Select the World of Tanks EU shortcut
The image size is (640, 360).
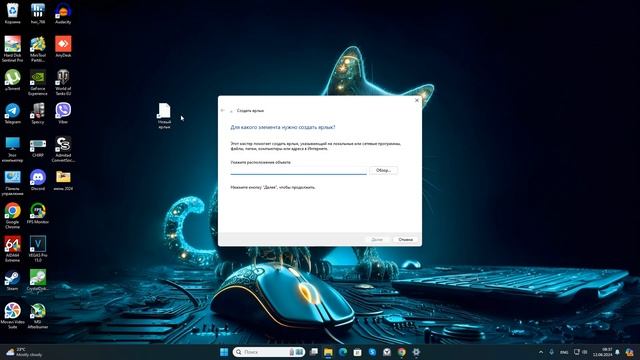[63, 82]
